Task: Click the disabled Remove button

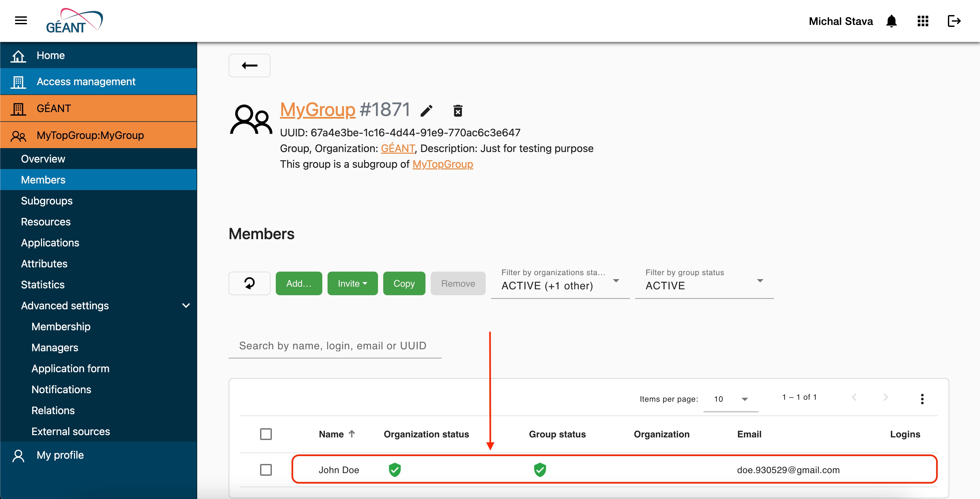Action: (458, 283)
